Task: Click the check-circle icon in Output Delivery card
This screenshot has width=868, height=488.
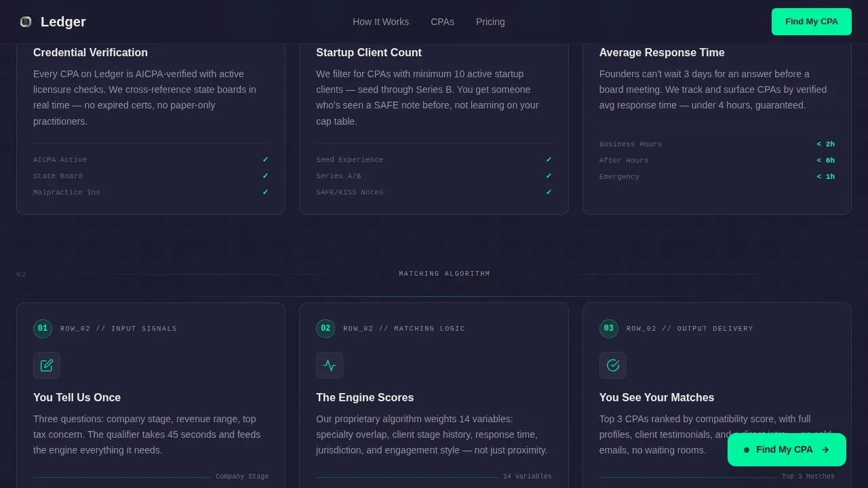Action: pyautogui.click(x=613, y=365)
